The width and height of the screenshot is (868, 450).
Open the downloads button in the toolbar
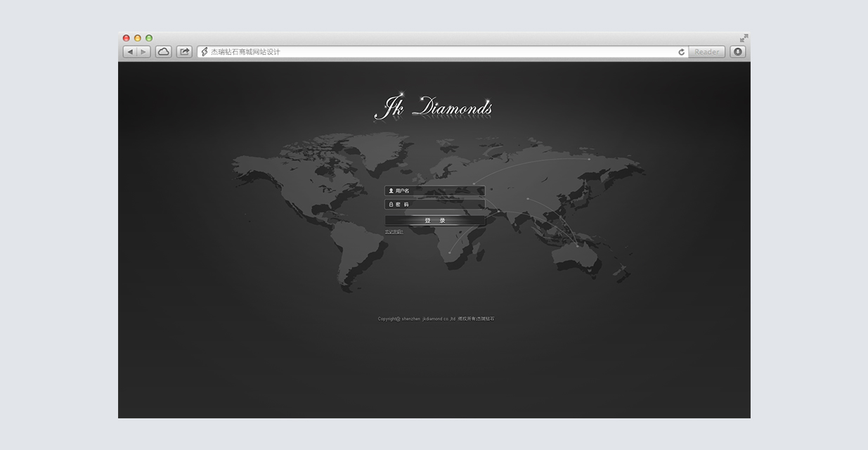737,52
